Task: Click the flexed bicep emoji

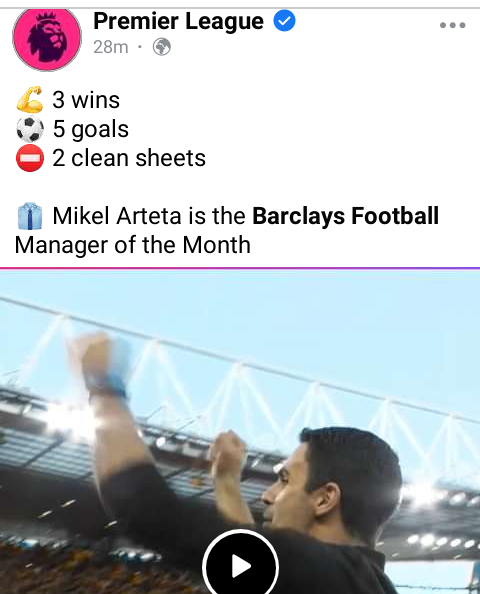Action: click(30, 100)
